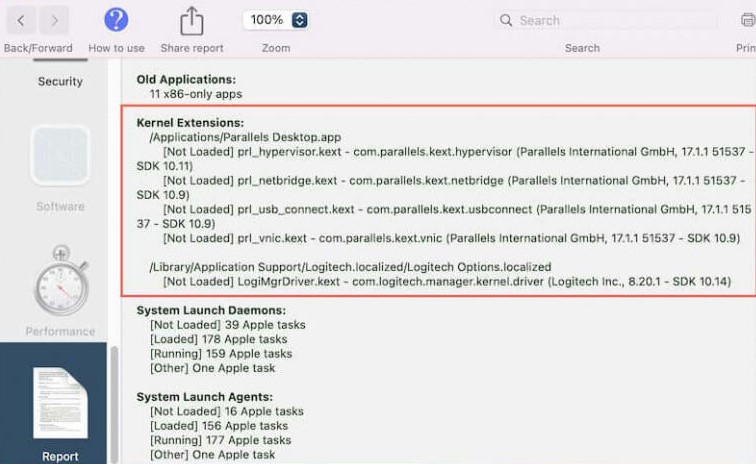Click '[Running] 159 Apple tasks' line
The width and height of the screenshot is (756, 464).
click(221, 354)
